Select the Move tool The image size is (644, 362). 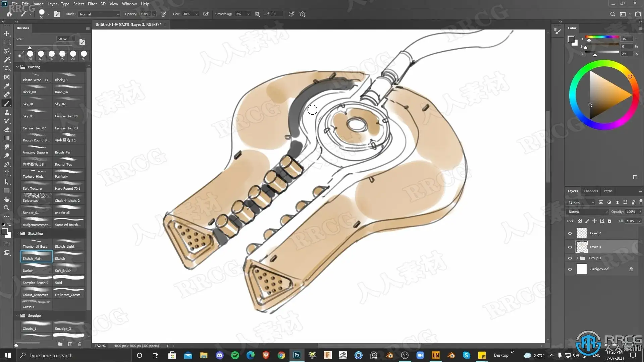coord(7,34)
